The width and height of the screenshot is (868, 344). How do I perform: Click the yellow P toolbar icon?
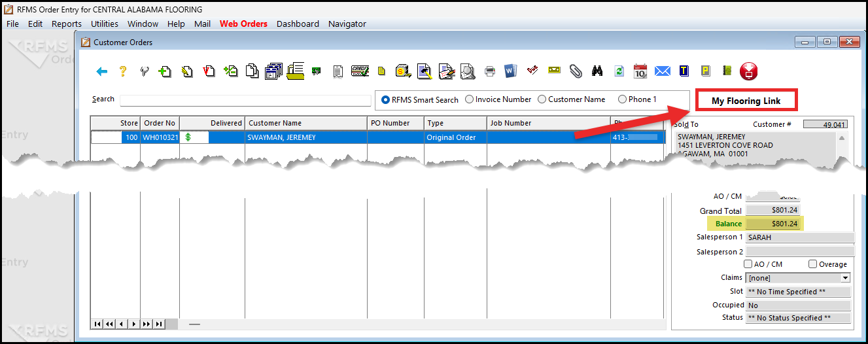coord(706,71)
